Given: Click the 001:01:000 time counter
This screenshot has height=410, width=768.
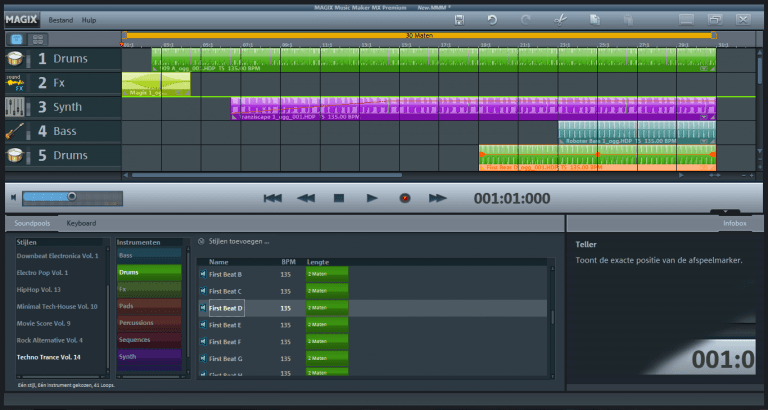Looking at the screenshot, I should tap(512, 198).
